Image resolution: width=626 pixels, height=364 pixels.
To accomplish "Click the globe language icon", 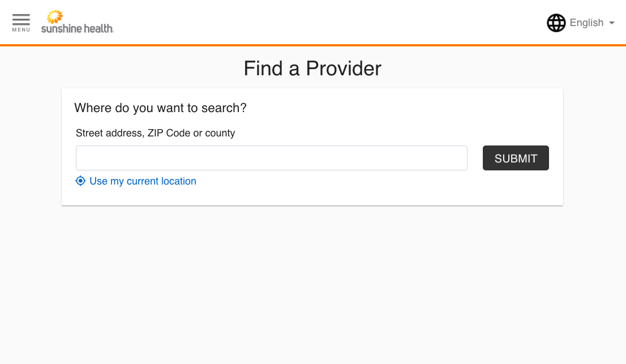I will coord(556,23).
